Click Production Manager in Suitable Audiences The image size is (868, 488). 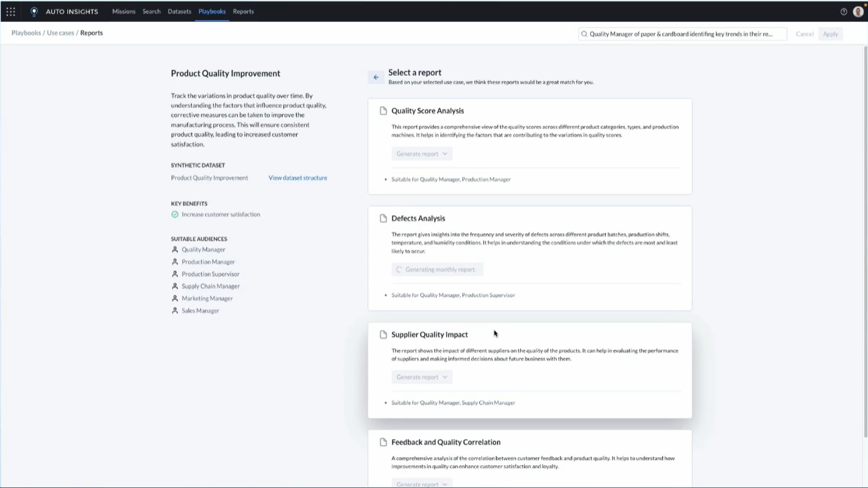coord(208,262)
